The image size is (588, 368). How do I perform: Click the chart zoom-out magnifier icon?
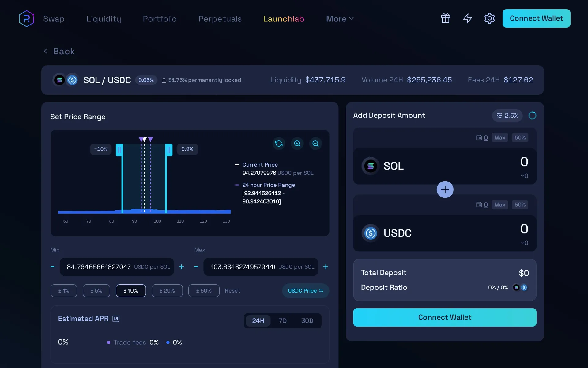[315, 144]
